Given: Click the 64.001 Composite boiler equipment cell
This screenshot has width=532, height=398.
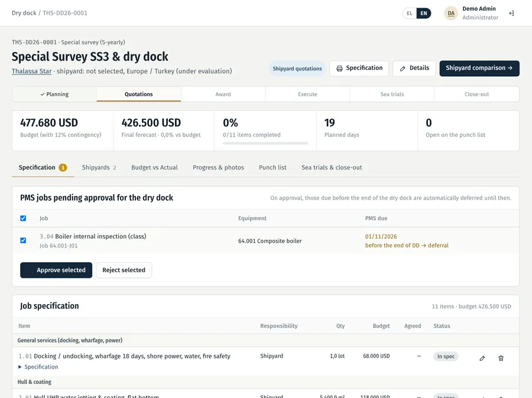Looking at the screenshot, I should (270, 241).
